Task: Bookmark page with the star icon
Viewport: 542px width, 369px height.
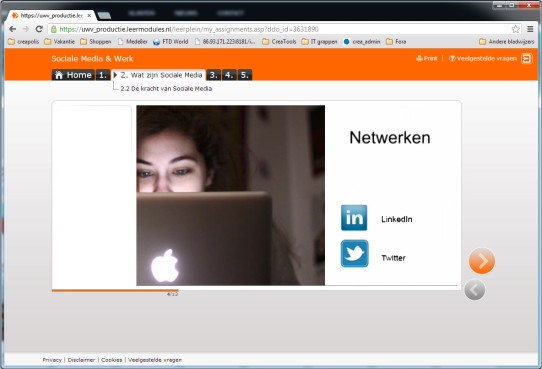Action: coord(515,29)
